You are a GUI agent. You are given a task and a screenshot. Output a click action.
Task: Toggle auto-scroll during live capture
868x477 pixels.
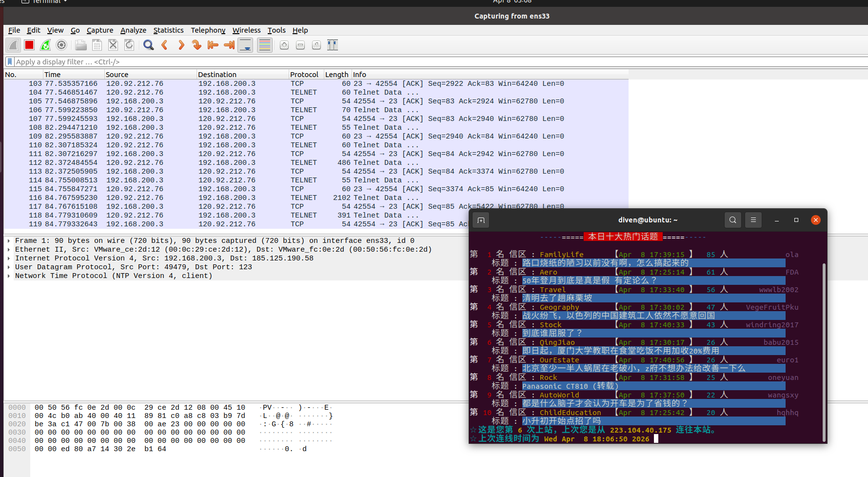tap(245, 45)
